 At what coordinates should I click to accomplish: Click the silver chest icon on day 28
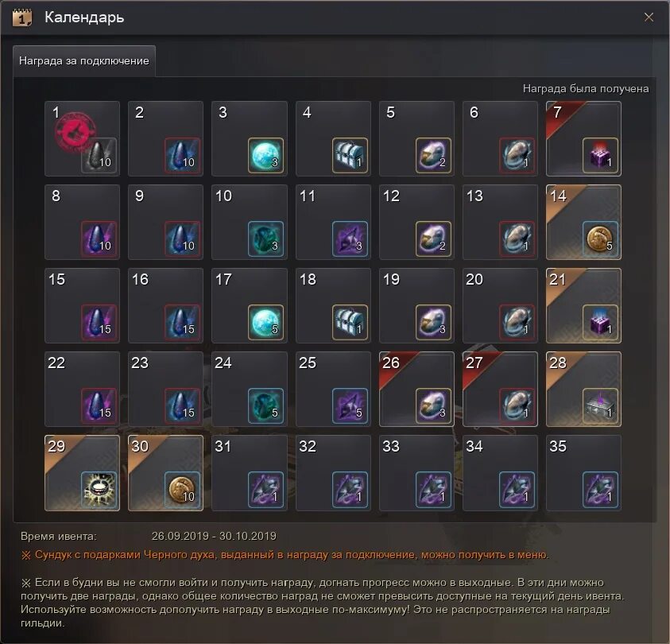pos(600,405)
